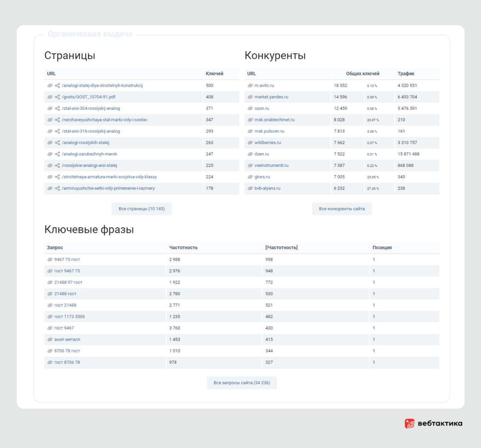Sort by the "Трафик" column header

(405, 74)
